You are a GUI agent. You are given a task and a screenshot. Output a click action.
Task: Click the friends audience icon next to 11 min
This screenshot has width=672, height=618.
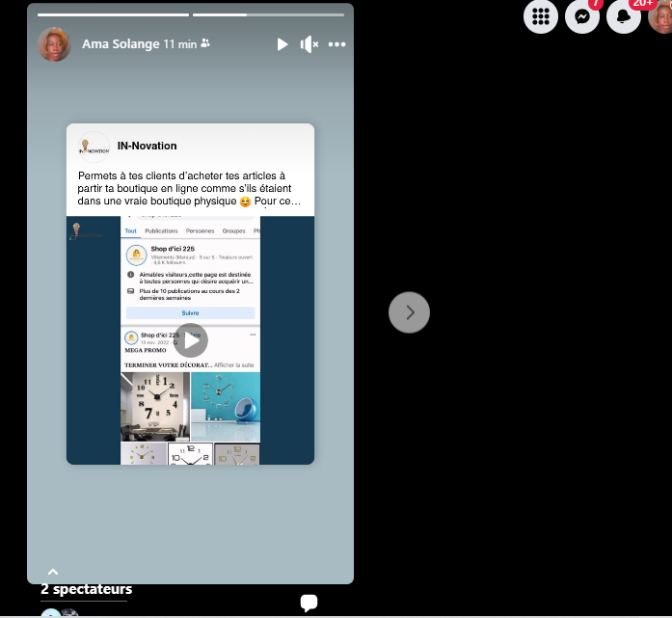205,44
